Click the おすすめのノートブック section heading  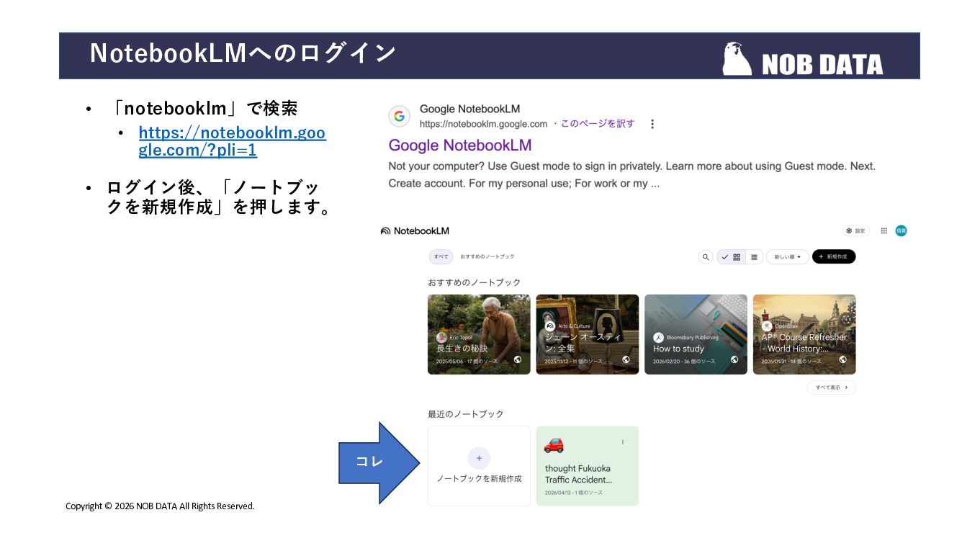coord(475,282)
